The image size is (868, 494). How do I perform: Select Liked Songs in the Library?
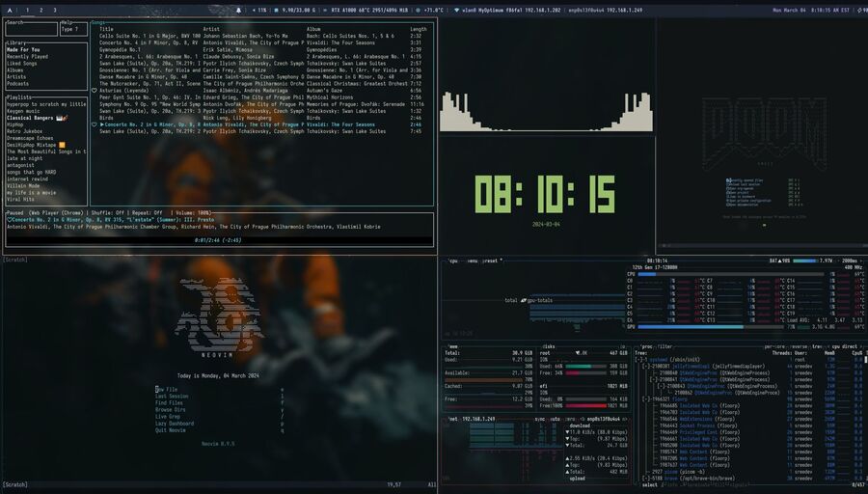[x=21, y=63]
